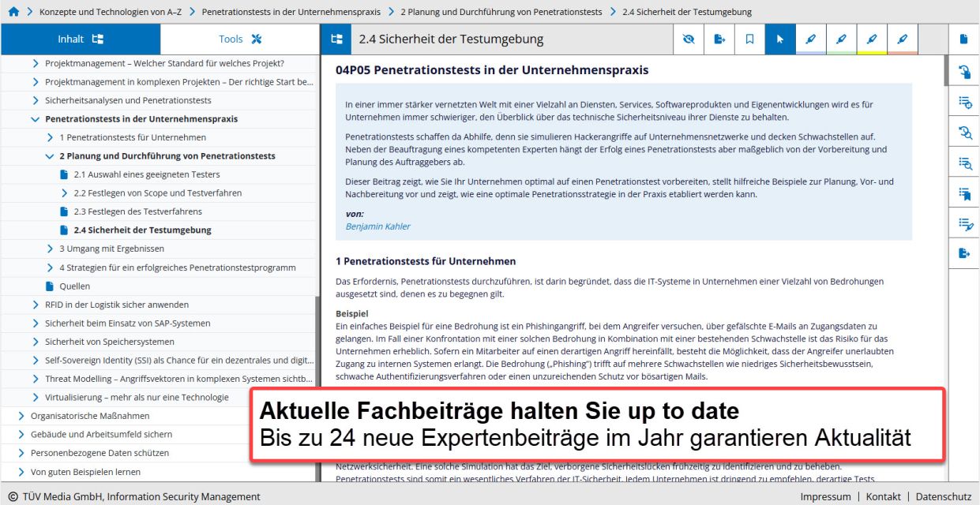Click the document export icon in the toolbar
Image resolution: width=980 pixels, height=505 pixels.
(719, 39)
